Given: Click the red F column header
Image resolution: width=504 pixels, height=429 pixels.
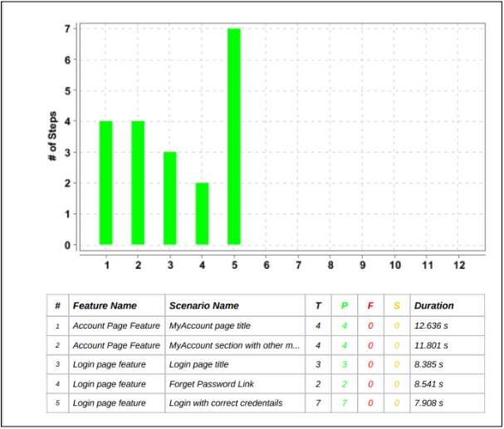Looking at the screenshot, I should click(370, 305).
